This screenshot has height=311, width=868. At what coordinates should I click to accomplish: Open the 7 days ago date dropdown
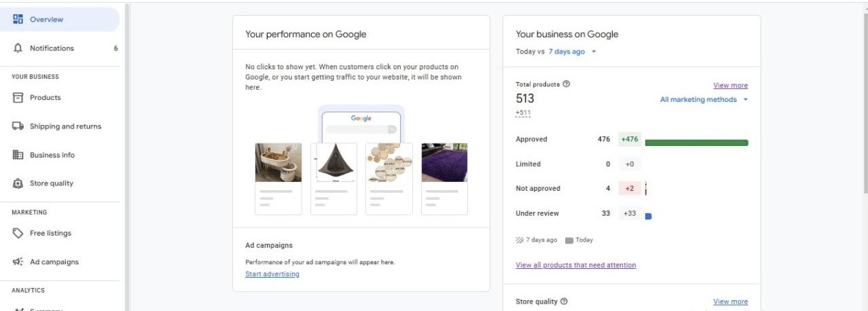coord(572,52)
